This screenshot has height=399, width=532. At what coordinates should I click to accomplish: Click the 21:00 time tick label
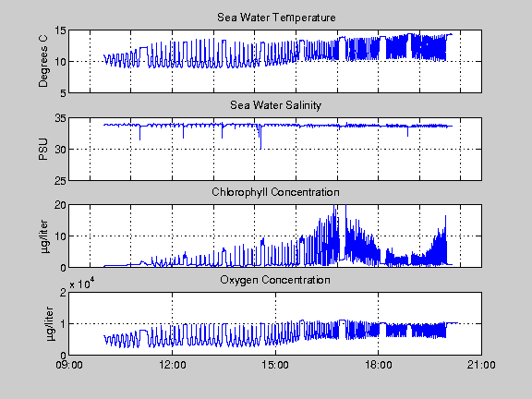pyautogui.click(x=481, y=365)
